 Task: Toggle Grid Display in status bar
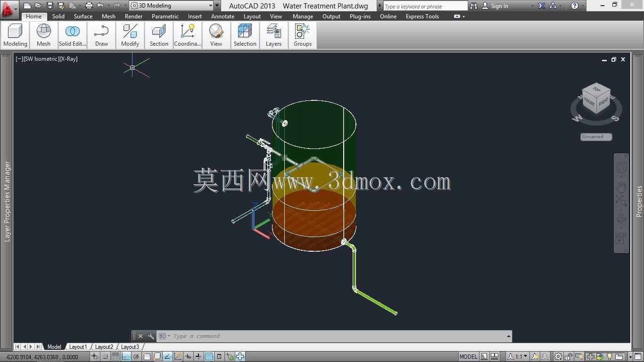(115, 356)
